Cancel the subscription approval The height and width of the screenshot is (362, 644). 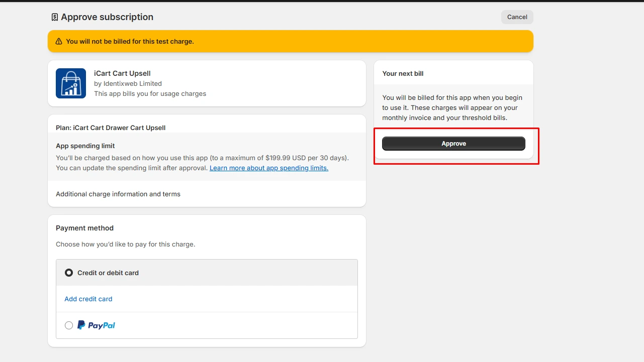pyautogui.click(x=517, y=17)
